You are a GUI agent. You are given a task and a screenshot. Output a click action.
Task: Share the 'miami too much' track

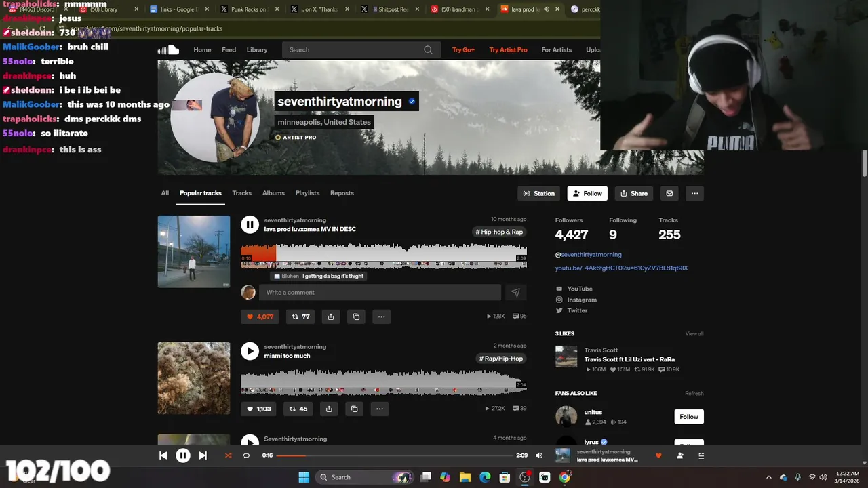(329, 409)
